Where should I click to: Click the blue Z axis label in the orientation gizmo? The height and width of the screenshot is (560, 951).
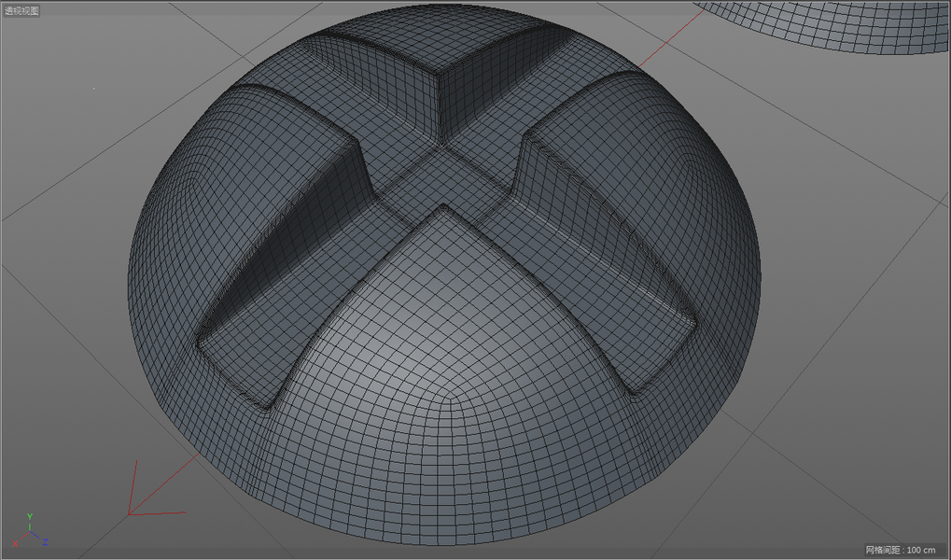coord(45,542)
